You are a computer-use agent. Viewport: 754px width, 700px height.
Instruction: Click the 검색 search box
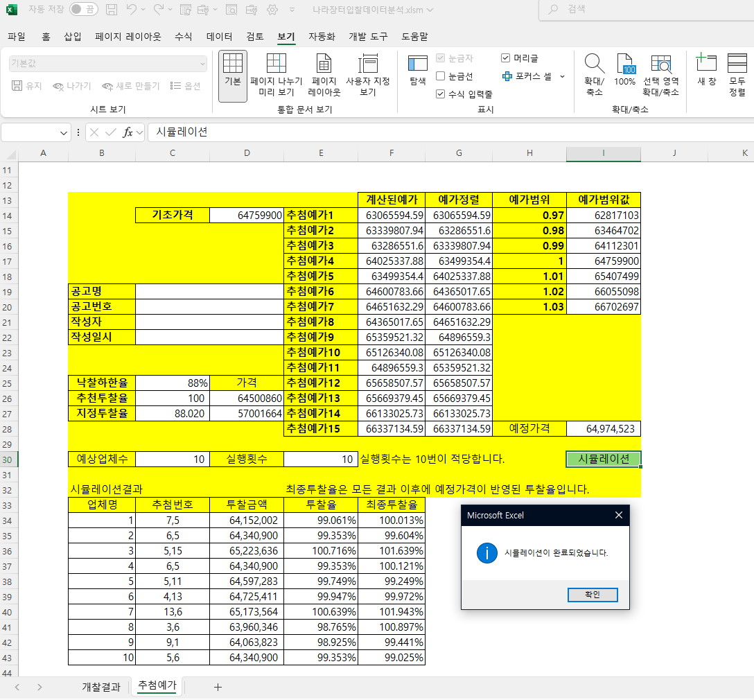tap(647, 9)
